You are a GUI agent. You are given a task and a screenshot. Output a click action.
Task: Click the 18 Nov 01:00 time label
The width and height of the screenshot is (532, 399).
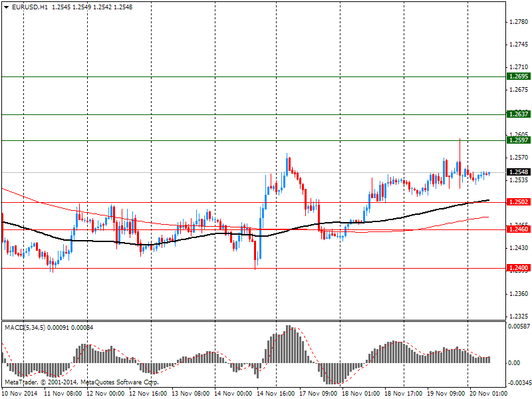[x=360, y=394]
